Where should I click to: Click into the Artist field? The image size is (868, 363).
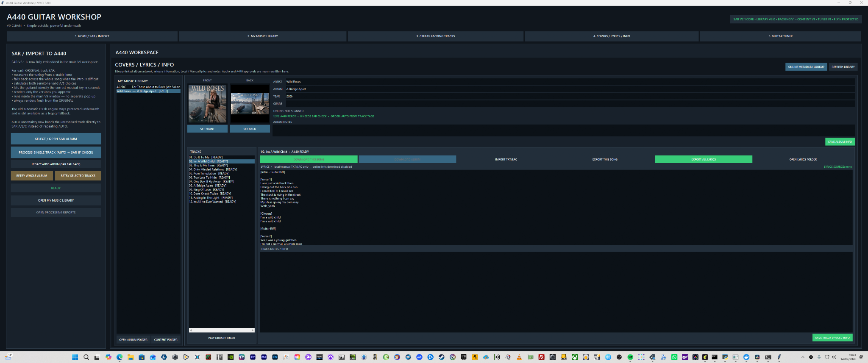[570, 82]
